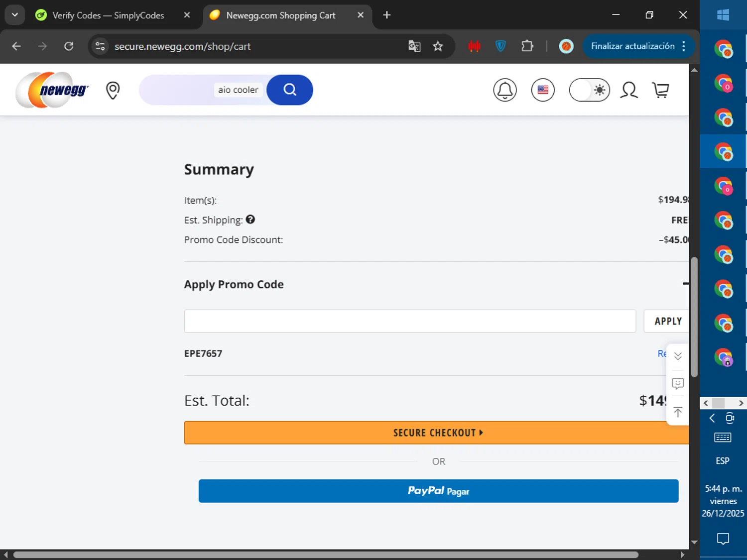This screenshot has height=560, width=747.
Task: Open the location pin selector
Action: click(113, 90)
